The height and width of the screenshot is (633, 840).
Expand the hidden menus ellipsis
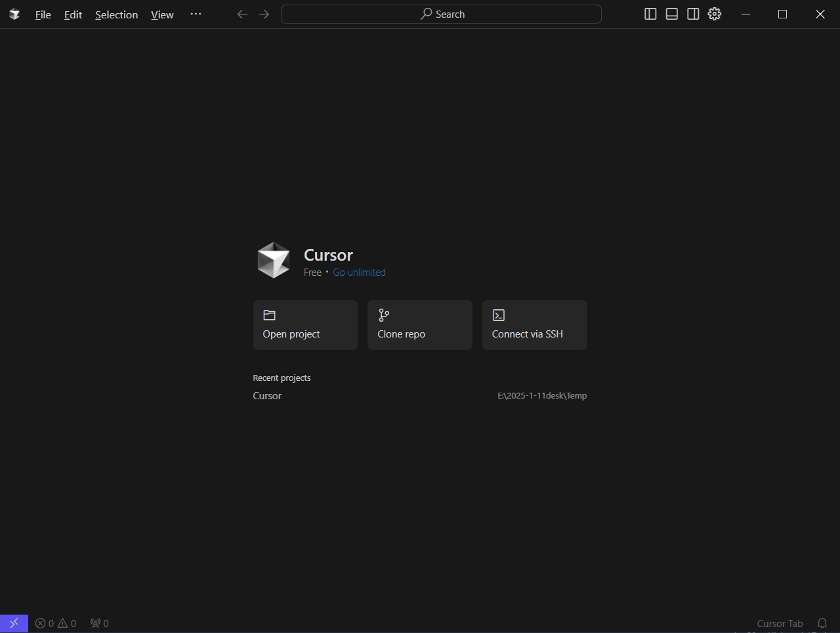[196, 14]
